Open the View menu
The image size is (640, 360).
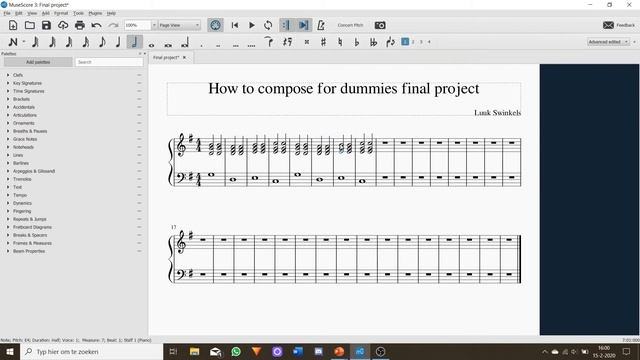[32, 13]
